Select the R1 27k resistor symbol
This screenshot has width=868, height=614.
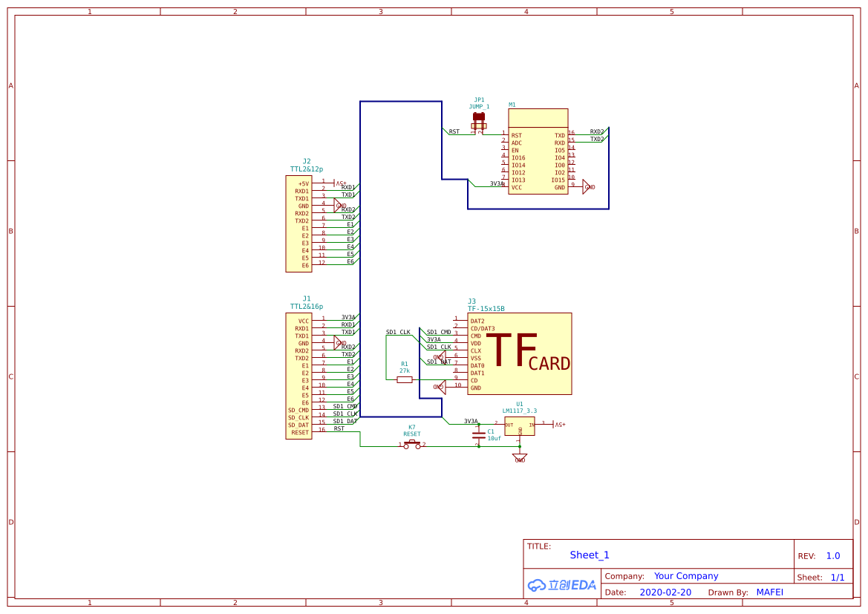(x=405, y=380)
